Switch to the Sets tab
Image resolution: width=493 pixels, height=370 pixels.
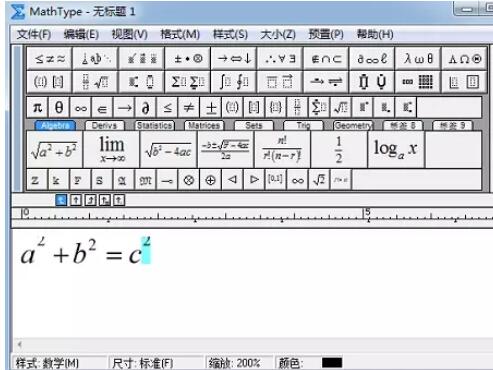tap(254, 125)
